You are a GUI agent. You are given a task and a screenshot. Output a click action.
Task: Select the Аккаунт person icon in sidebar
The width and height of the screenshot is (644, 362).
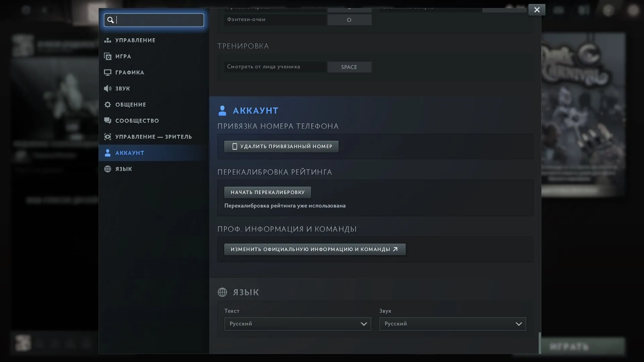click(x=108, y=153)
